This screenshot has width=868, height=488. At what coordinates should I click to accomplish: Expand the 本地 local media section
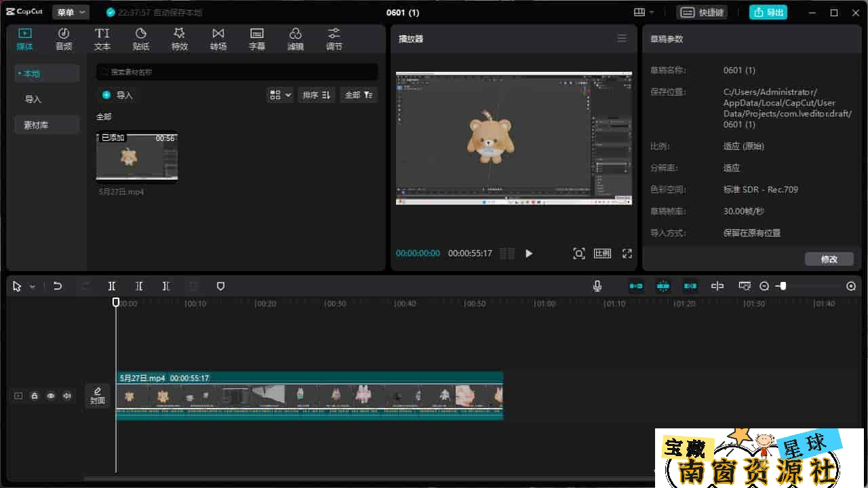(x=47, y=73)
